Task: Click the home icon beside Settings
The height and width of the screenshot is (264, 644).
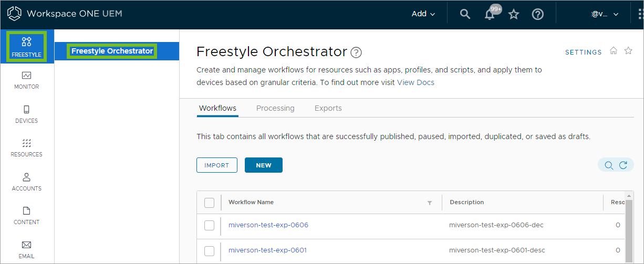Action: click(613, 51)
